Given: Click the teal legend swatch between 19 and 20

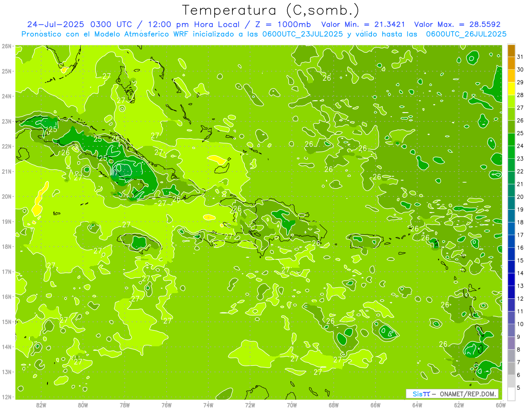Looking at the screenshot, I should click(511, 203).
